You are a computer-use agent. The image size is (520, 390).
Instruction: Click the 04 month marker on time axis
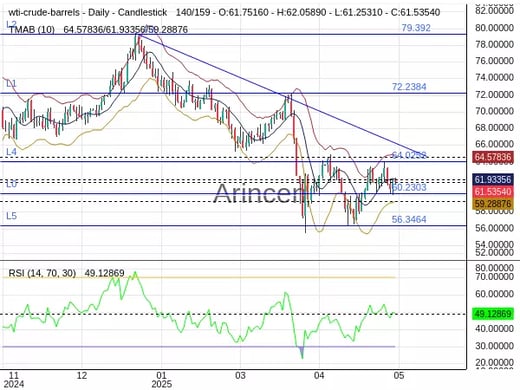[319, 376]
